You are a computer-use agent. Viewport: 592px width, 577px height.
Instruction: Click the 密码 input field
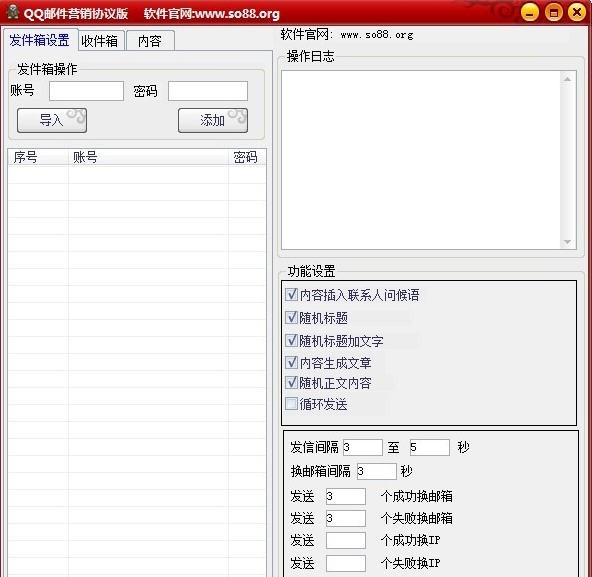pos(208,91)
